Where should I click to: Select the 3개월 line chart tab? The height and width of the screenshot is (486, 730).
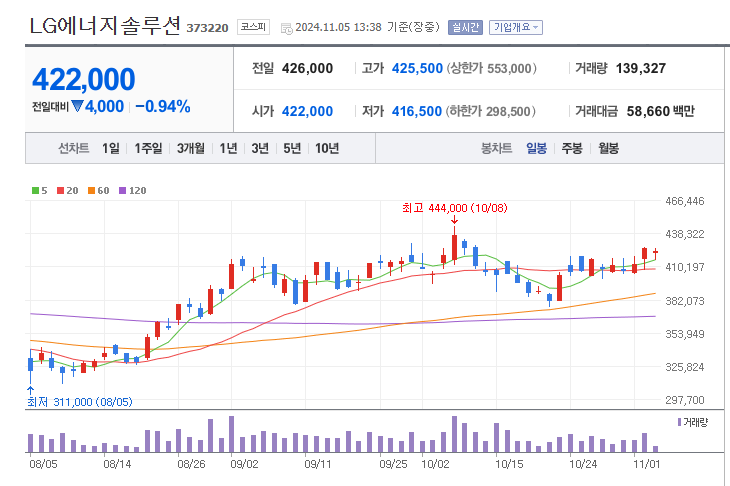[191, 148]
